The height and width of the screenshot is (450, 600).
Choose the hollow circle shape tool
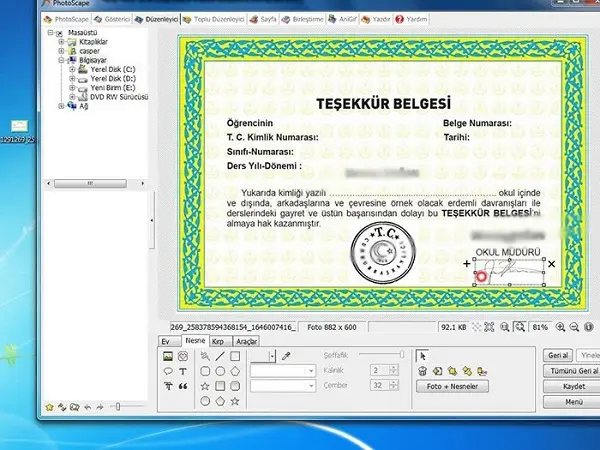(x=220, y=371)
